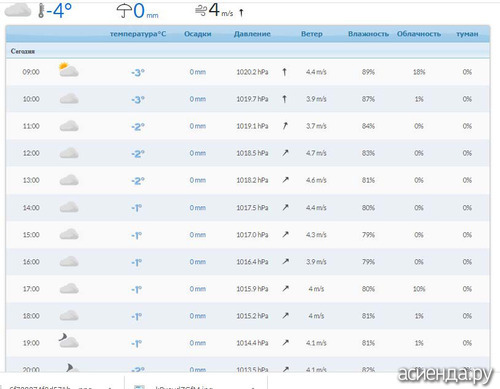Select the температура°C column header
This screenshot has width=500, height=389.
coord(138,34)
